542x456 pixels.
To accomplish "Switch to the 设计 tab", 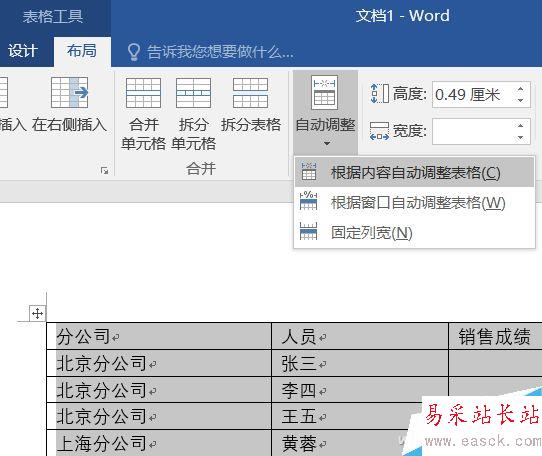I will click(23, 51).
